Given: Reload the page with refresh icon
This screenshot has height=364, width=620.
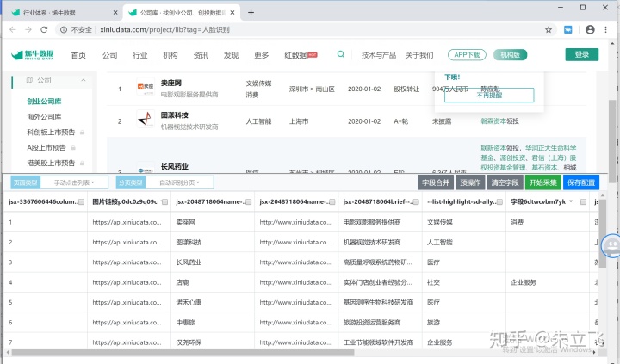Looking at the screenshot, I should (44, 29).
